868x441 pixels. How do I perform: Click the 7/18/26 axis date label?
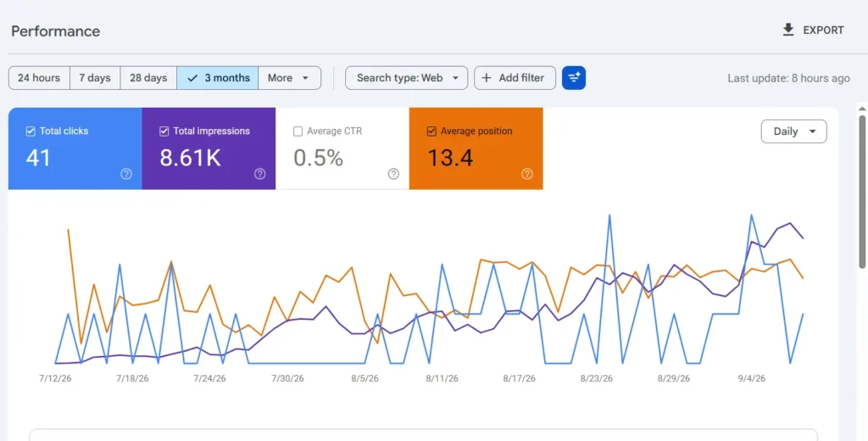pyautogui.click(x=132, y=378)
